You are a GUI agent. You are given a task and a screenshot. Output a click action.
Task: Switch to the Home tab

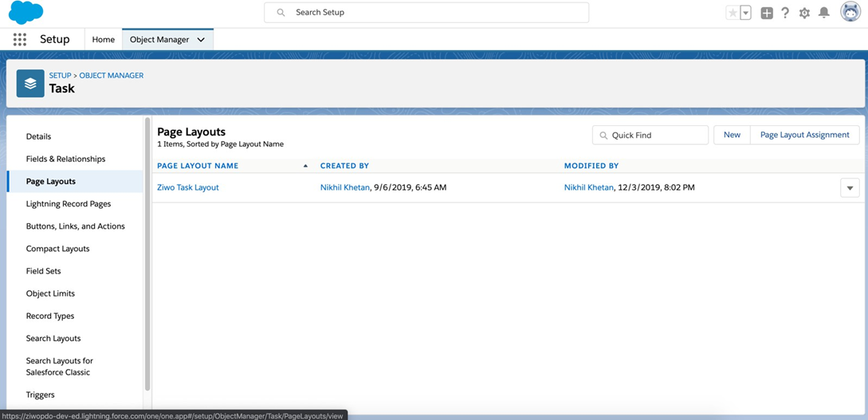coord(104,39)
